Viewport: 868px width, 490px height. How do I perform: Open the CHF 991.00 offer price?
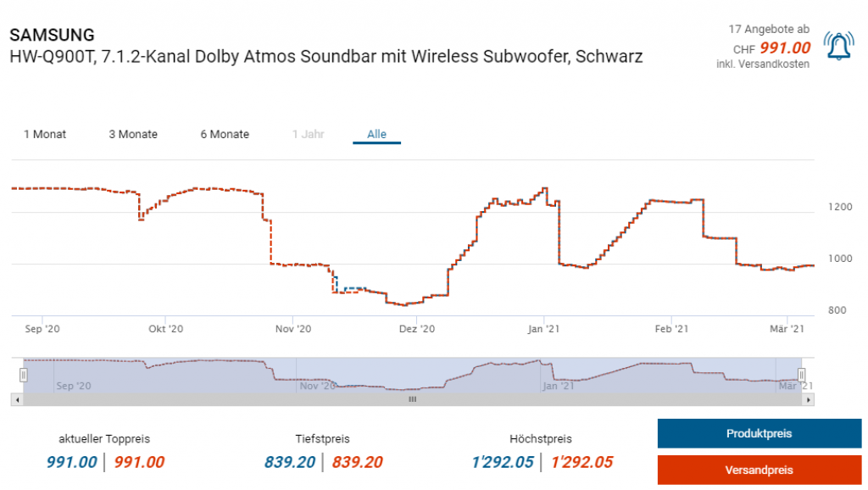[x=784, y=48]
